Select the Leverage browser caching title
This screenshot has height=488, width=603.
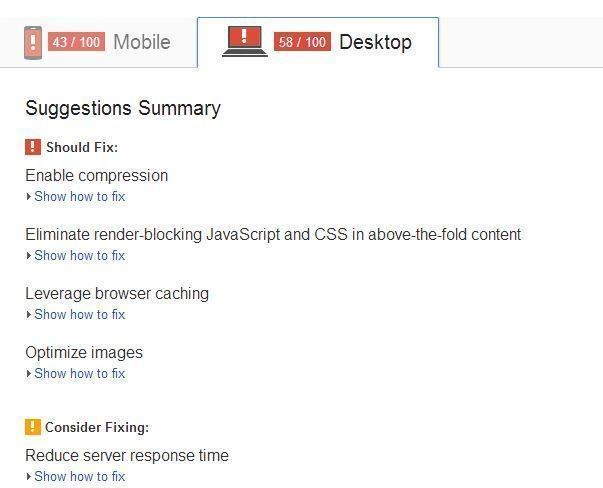(117, 294)
